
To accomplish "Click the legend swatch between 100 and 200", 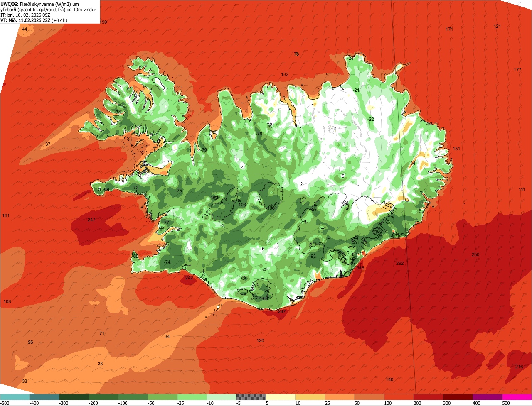I will [x=399, y=397].
